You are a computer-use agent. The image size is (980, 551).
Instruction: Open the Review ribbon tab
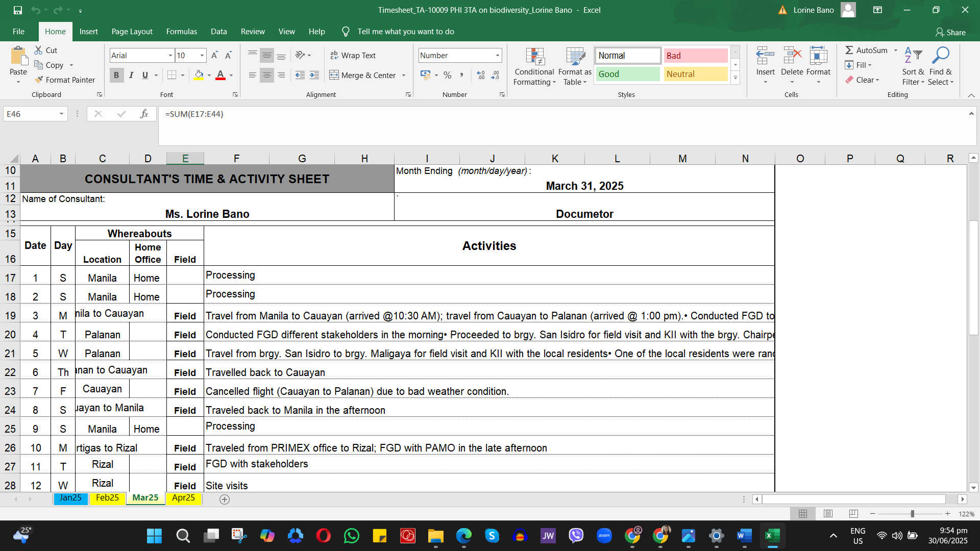253,31
